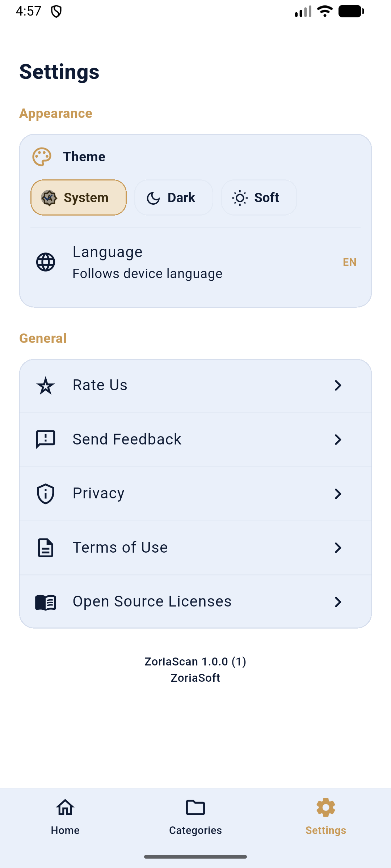This screenshot has width=391, height=868.
Task: Tap the Open Source Licenses book icon
Action: (46, 602)
